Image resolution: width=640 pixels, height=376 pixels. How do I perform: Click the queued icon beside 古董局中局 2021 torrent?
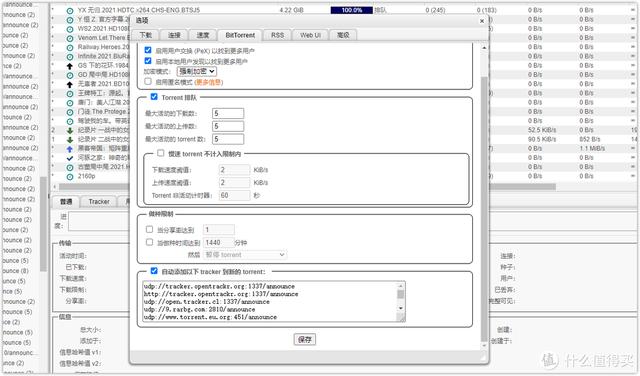pyautogui.click(x=70, y=168)
